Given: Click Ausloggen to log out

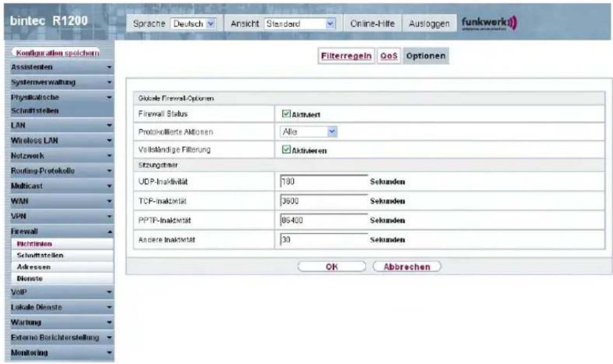Looking at the screenshot, I should click(429, 24).
